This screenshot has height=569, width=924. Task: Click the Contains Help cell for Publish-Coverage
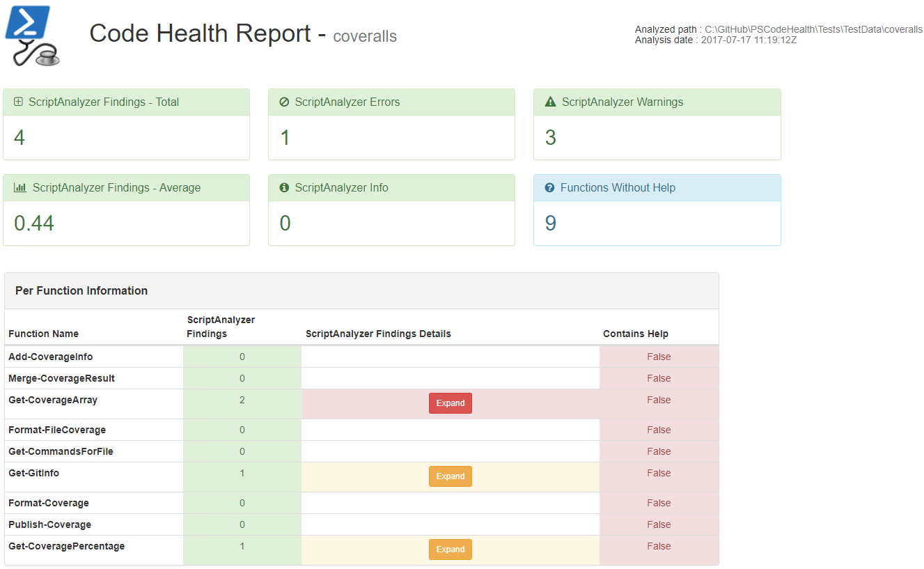point(658,524)
